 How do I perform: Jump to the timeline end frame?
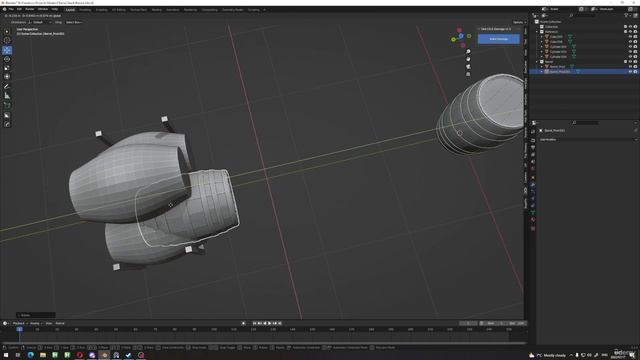(x=280, y=323)
